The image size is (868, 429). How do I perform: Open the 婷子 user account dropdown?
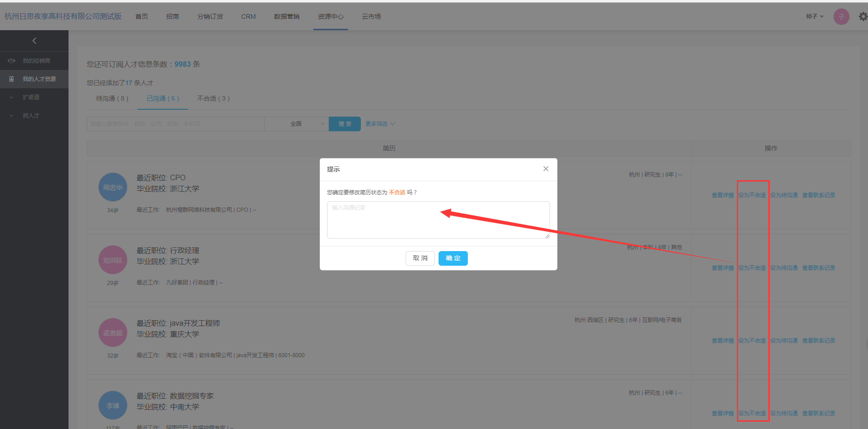click(815, 16)
